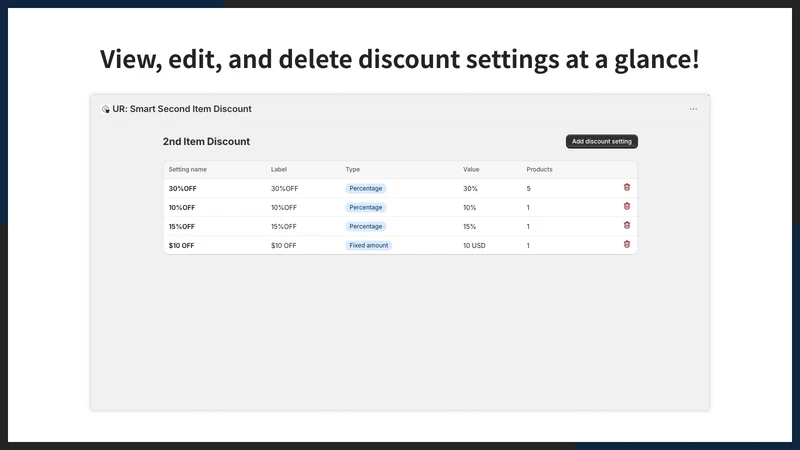This screenshot has height=450, width=800.
Task: Click the Percentage badge in 15%OFF row
Action: coord(365,227)
